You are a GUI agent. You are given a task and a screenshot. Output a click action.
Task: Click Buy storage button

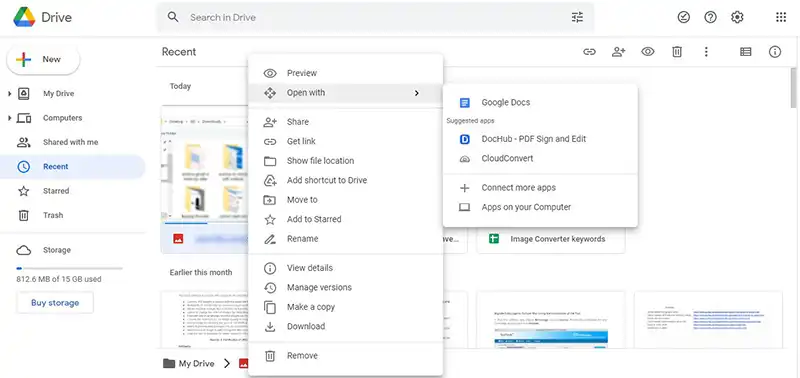coord(55,303)
